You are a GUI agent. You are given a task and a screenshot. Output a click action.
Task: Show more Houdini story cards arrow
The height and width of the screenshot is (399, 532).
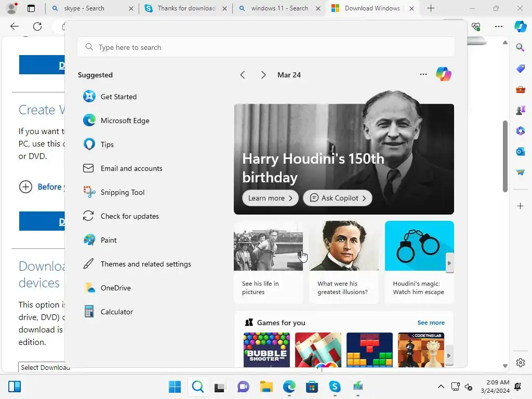coord(449,263)
